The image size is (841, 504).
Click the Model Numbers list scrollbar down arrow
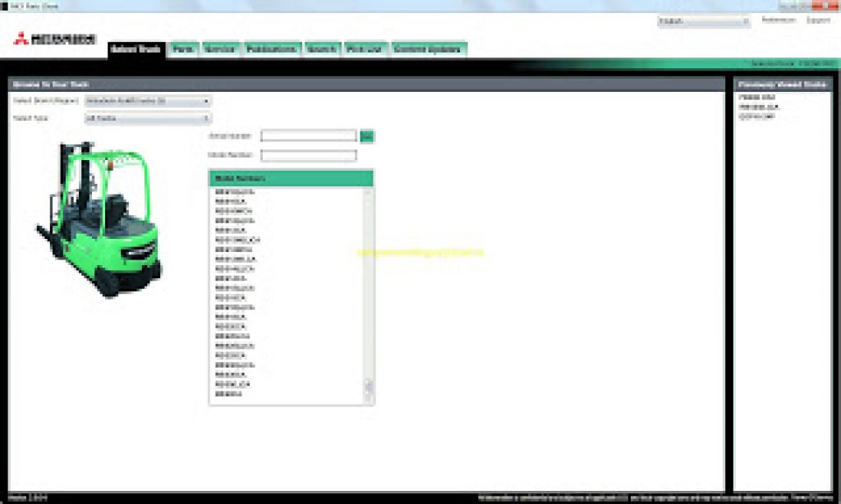click(369, 398)
